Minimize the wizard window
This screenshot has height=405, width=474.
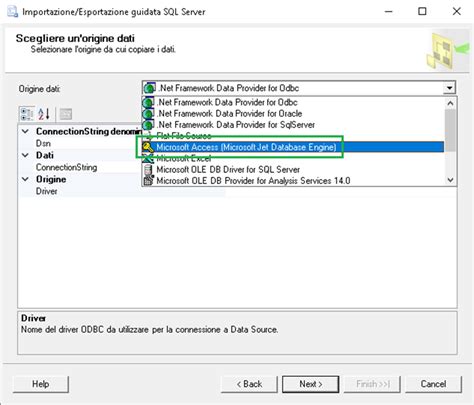[x=389, y=12]
